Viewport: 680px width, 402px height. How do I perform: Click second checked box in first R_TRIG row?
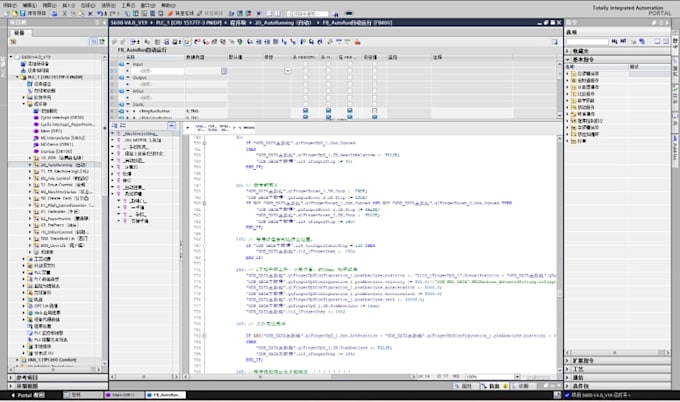point(328,111)
